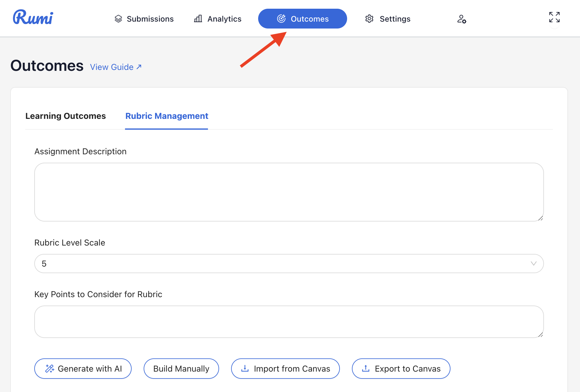Click the Settings gear icon
580x392 pixels.
pyautogui.click(x=369, y=19)
